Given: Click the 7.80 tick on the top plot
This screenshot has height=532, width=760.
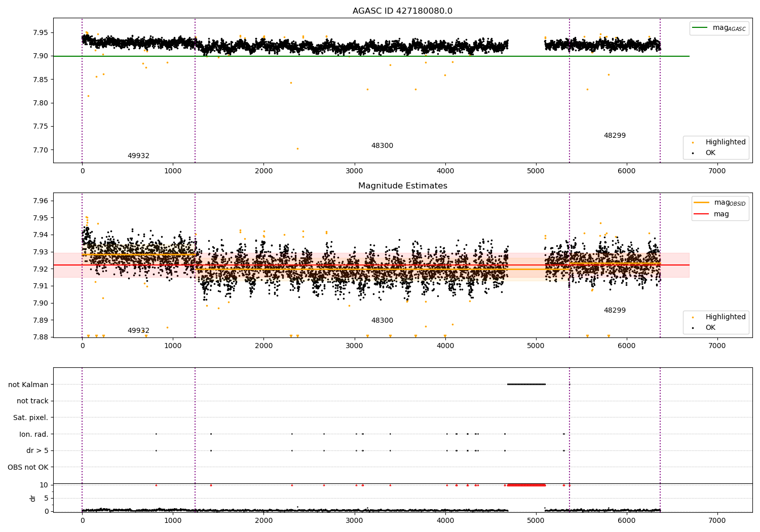Looking at the screenshot, I should click(x=41, y=103).
